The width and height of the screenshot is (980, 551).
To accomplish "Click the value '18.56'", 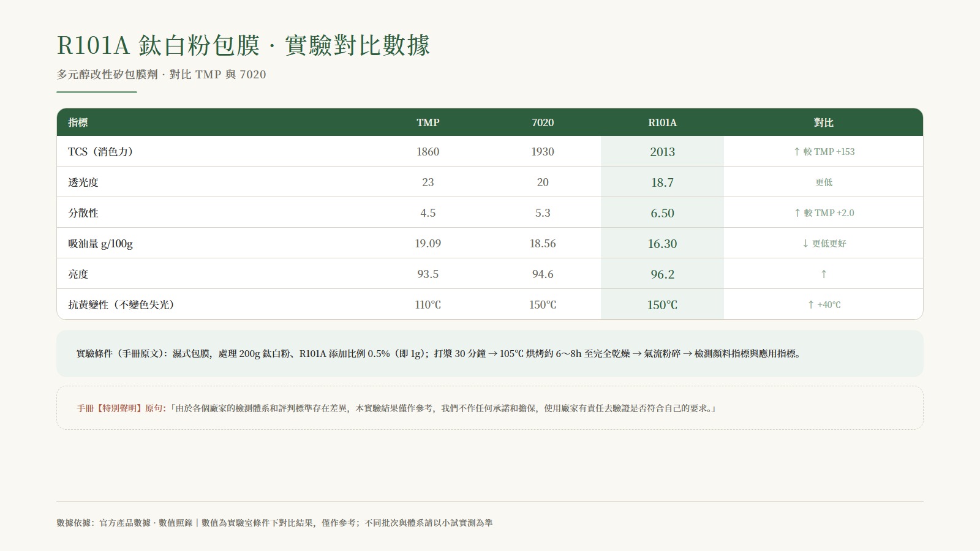I will click(543, 244).
